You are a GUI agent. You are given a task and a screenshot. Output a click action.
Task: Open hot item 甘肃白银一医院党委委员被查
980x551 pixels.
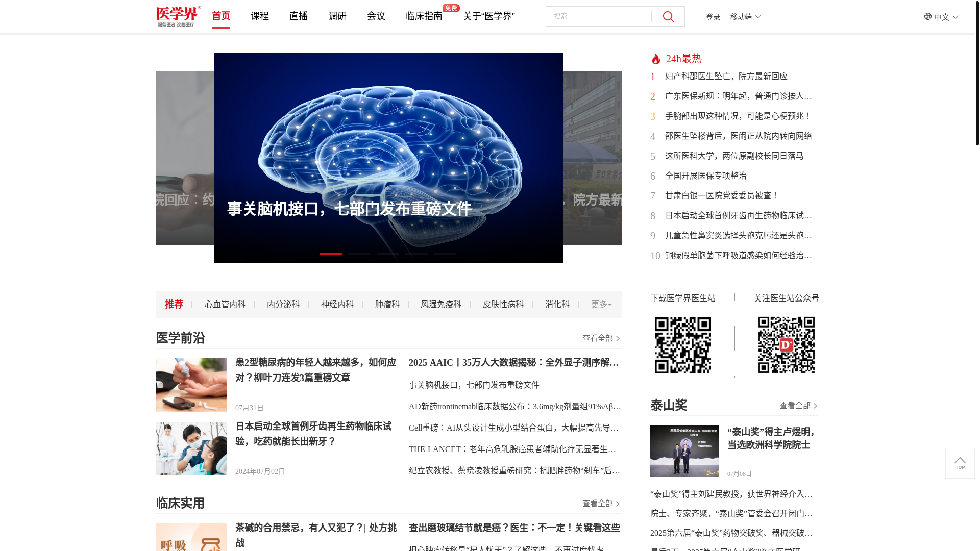tap(722, 196)
